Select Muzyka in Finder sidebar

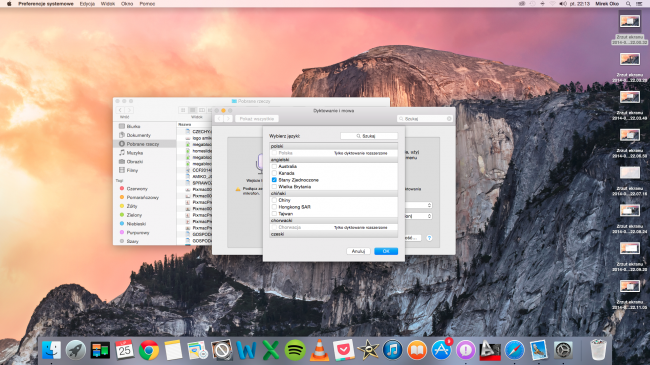tap(135, 153)
